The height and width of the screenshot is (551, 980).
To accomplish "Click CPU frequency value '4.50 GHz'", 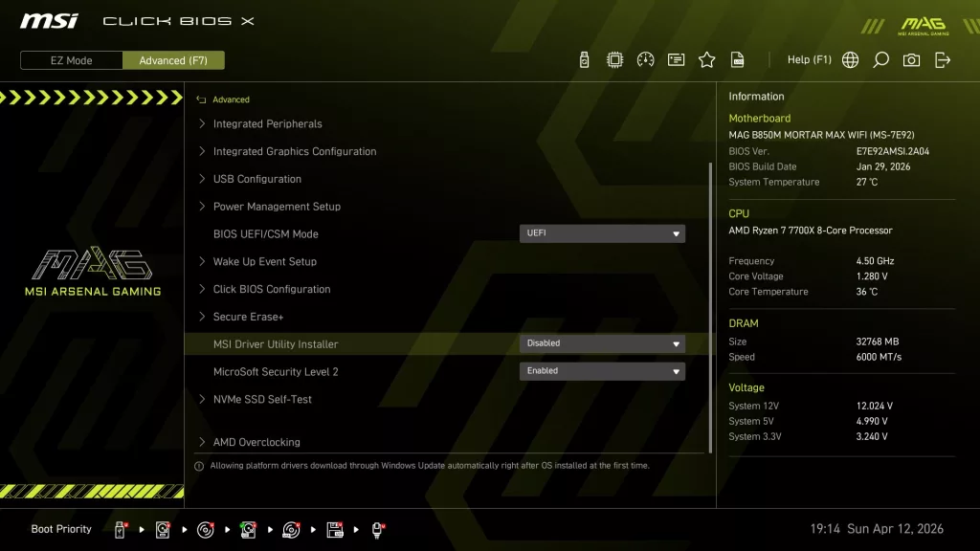I will 875,261.
